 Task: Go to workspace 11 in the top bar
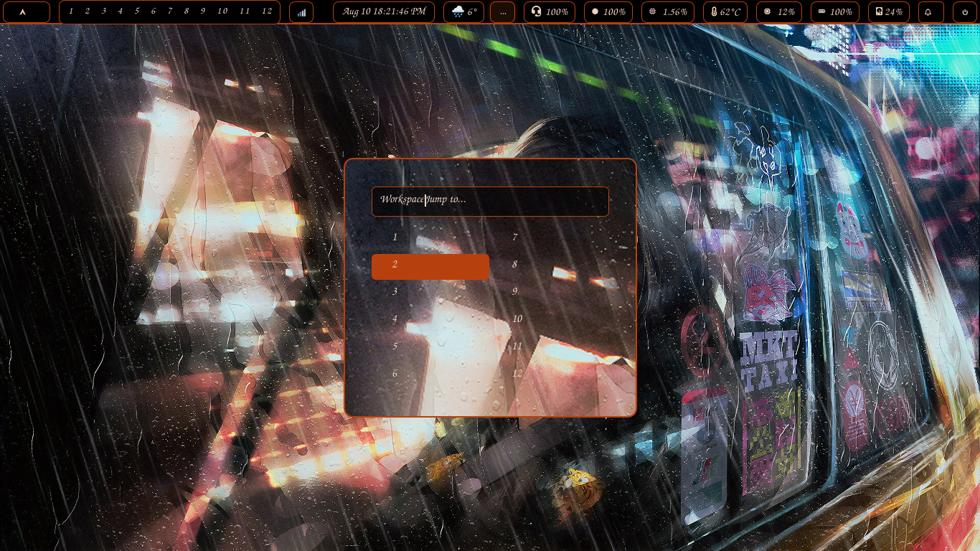(x=245, y=11)
